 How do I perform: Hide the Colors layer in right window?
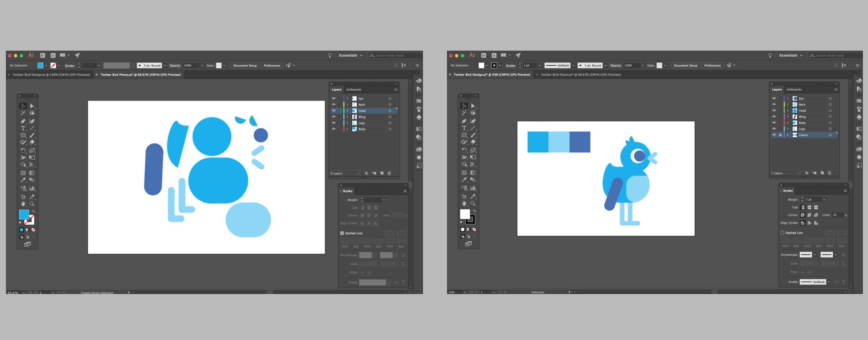774,135
